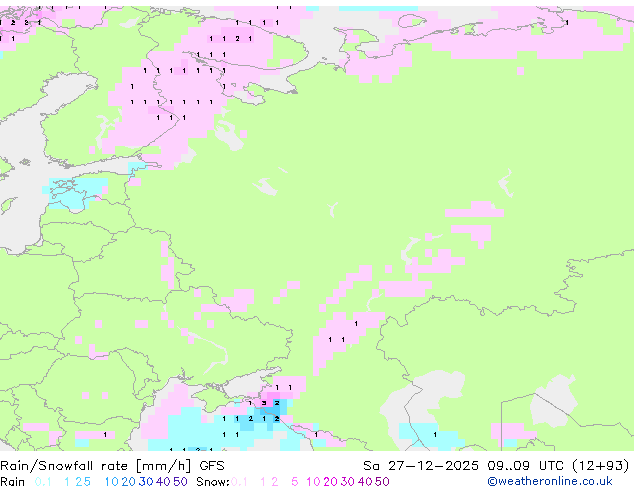
Task: Click the '(12+93)' forecast offset text
Action: coord(601,466)
